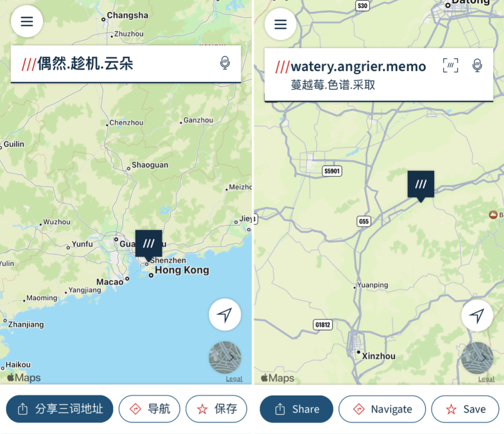Image resolution: width=504 pixels, height=434 pixels.
Task: Tap the orange mountain landmark icon
Action: 493,215
